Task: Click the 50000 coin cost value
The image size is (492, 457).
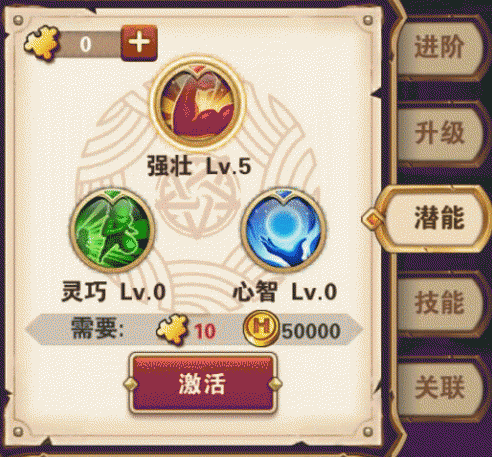Action: pos(311,331)
